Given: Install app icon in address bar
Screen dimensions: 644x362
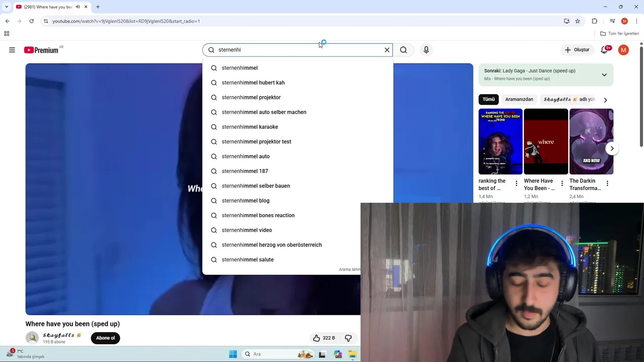Looking at the screenshot, I should (x=567, y=21).
